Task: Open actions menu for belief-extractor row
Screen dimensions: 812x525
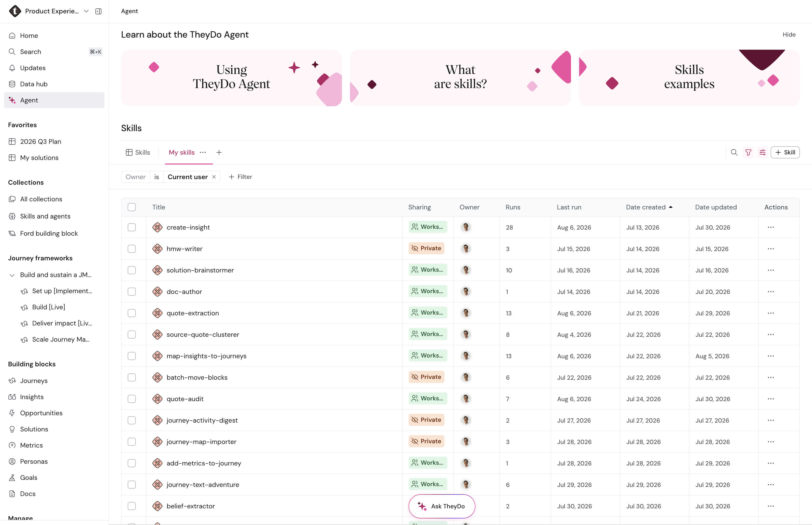Action: 771,506
